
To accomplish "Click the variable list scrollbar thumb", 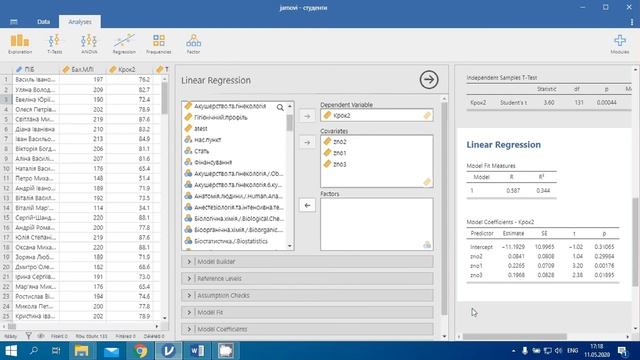I will pos(289,122).
